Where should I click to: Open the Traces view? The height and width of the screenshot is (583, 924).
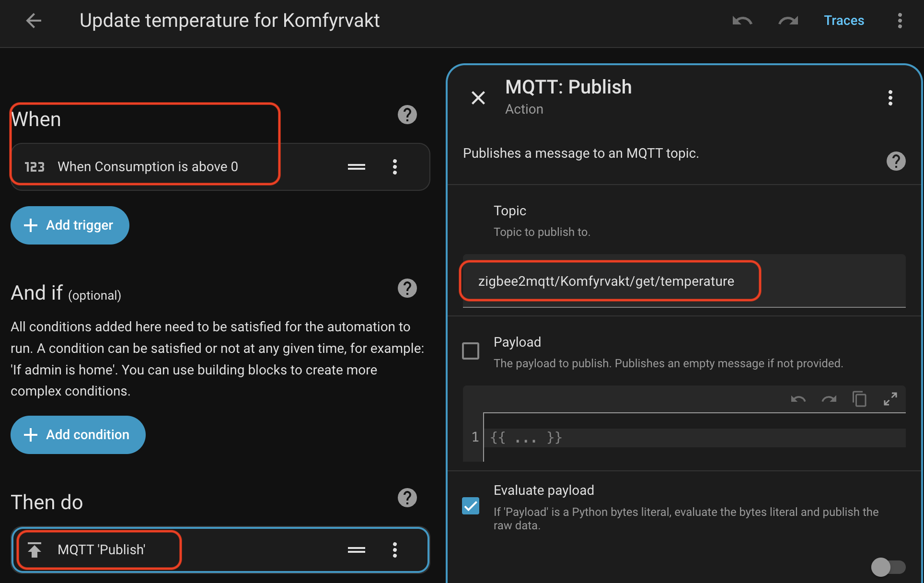[x=843, y=21]
